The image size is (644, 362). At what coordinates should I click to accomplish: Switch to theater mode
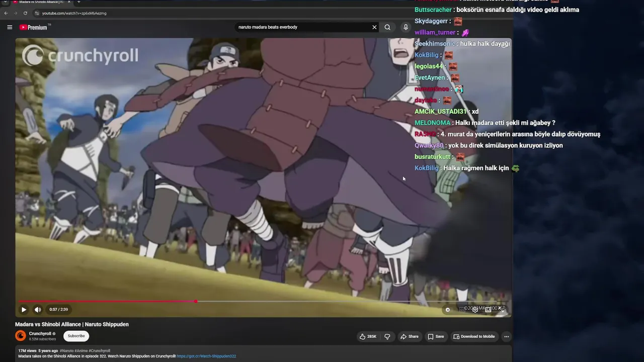(488, 310)
